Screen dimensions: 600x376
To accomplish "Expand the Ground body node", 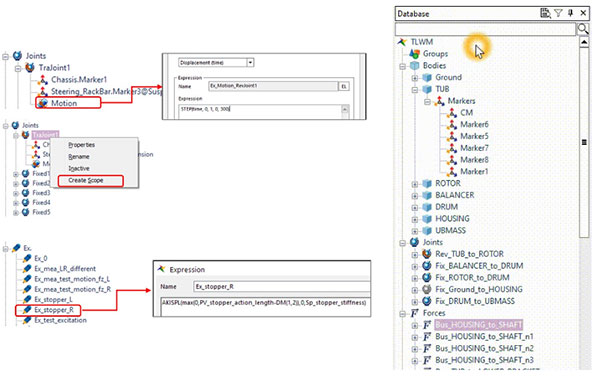I will (415, 78).
